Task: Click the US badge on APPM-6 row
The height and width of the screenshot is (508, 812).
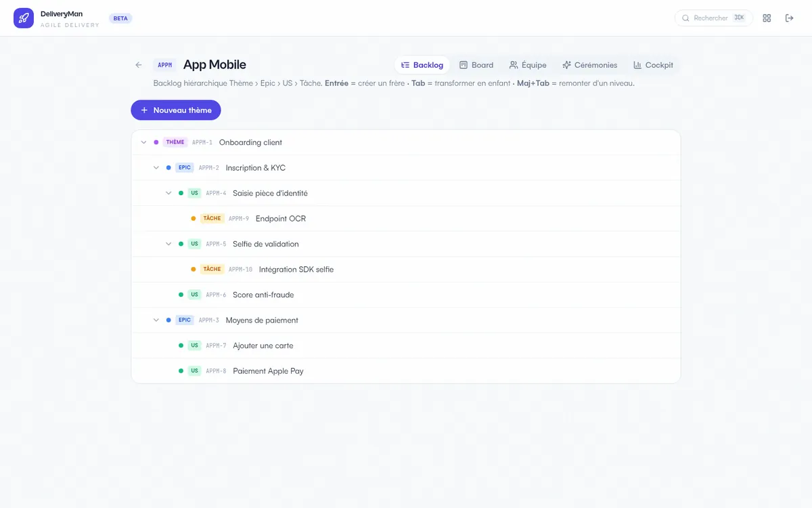Action: pos(195,295)
